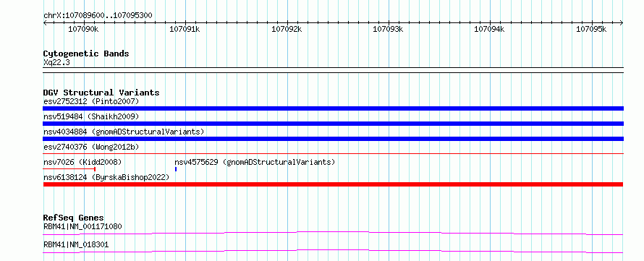Open the RBM41|NM_018301 transcript label
The width and height of the screenshot is (644, 261).
point(76,245)
